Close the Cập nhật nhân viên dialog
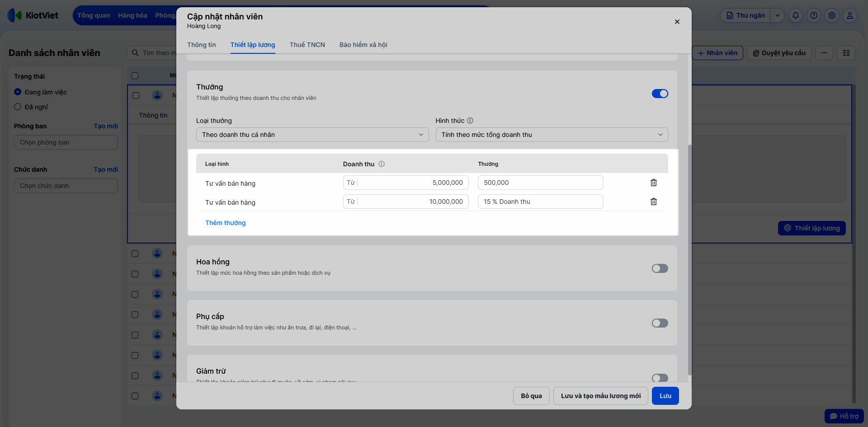The width and height of the screenshot is (868, 427). coord(677,22)
